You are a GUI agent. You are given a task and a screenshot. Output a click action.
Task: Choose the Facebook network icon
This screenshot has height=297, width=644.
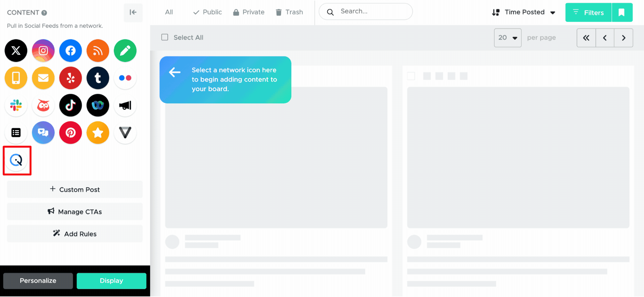point(71,50)
